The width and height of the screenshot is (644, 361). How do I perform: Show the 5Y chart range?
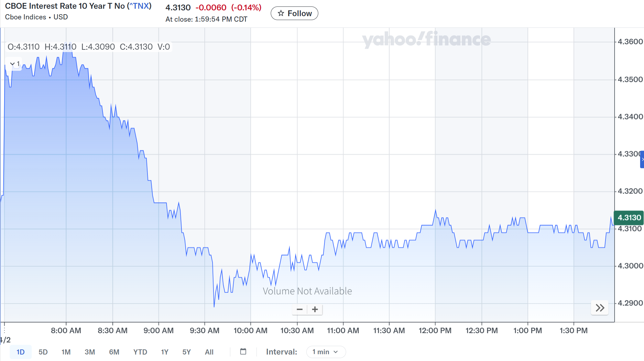point(186,352)
